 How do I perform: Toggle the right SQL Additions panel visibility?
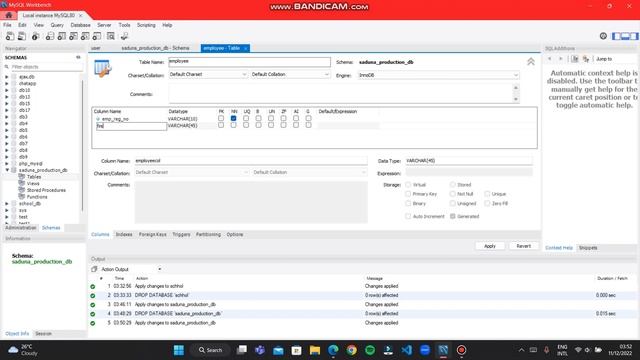tap(633, 36)
